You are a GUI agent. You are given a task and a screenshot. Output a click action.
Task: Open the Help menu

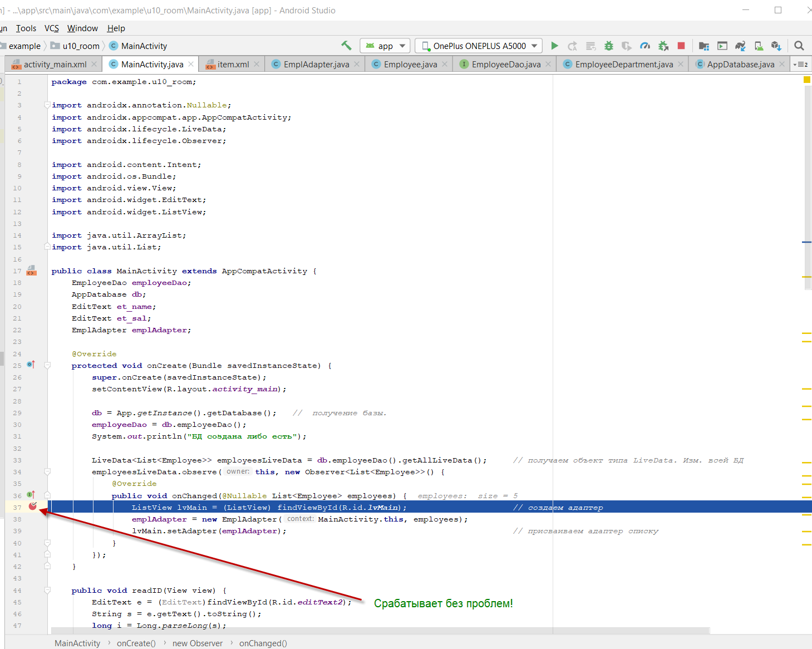(116, 28)
